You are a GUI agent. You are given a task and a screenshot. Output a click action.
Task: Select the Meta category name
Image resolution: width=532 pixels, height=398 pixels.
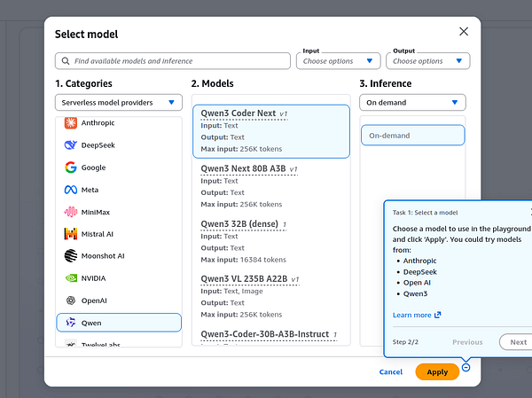(90, 190)
